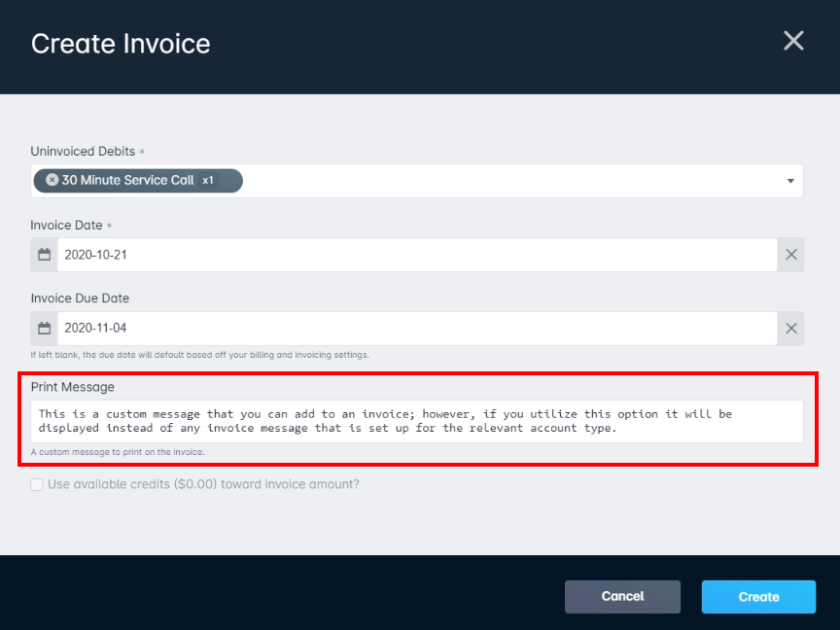This screenshot has width=840, height=630.
Task: Click the Invoice Date input showing 2020-10-21
Action: coord(417,255)
